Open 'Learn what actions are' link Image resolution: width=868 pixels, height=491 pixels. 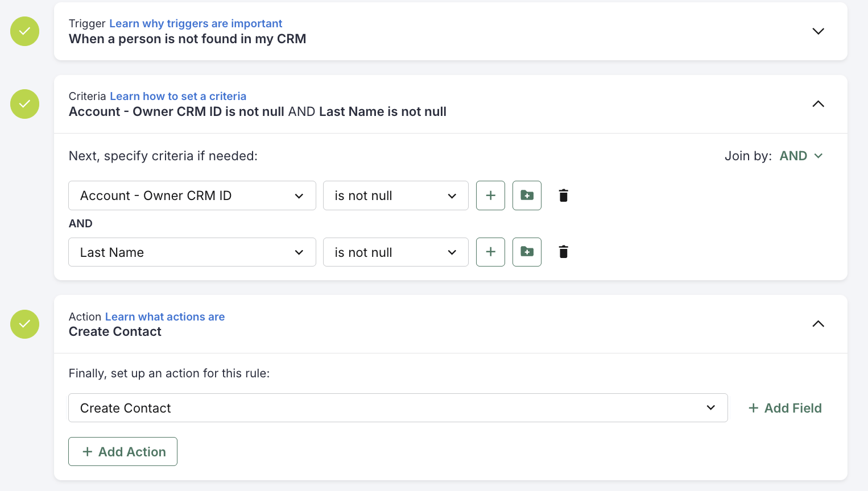click(x=165, y=317)
